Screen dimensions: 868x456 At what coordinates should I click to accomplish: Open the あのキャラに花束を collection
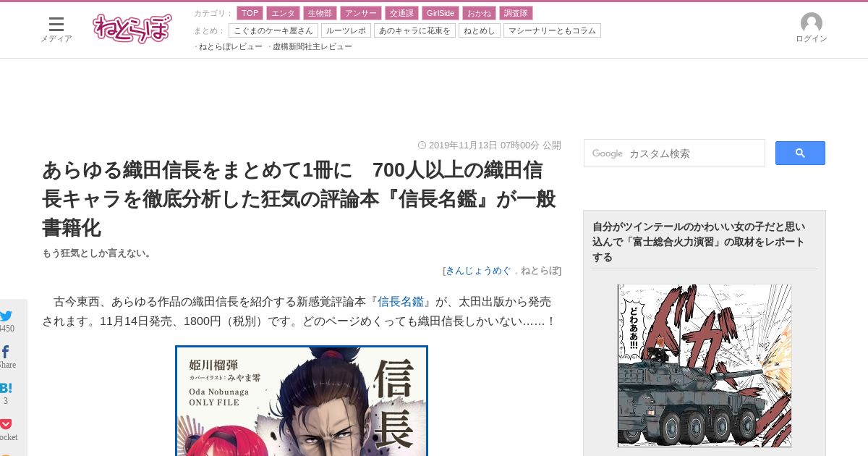414,30
